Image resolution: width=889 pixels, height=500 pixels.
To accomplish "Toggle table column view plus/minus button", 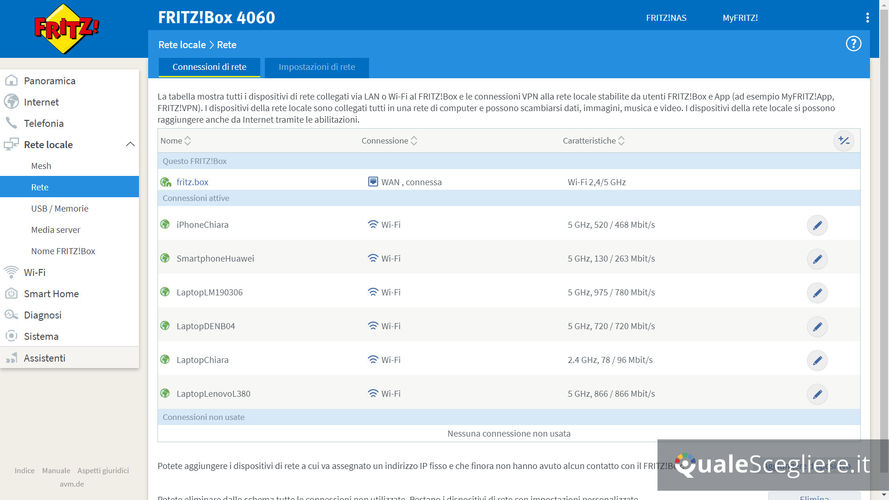I will [844, 141].
